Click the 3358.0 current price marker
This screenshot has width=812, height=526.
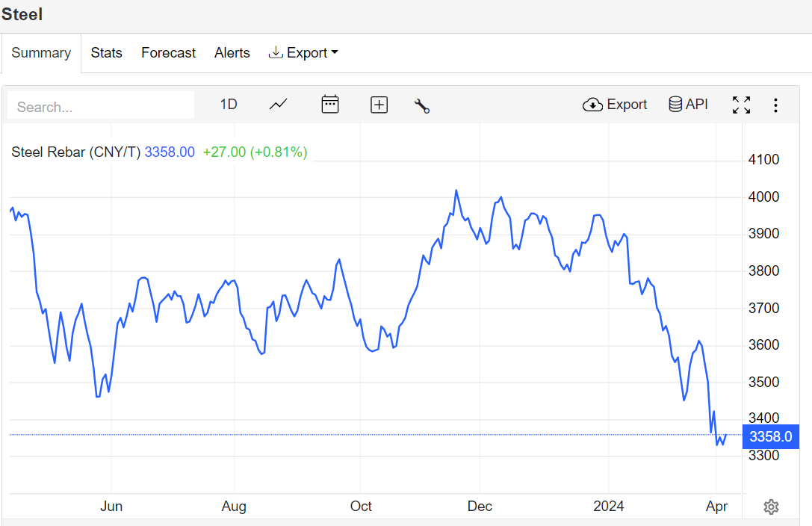tap(770, 436)
